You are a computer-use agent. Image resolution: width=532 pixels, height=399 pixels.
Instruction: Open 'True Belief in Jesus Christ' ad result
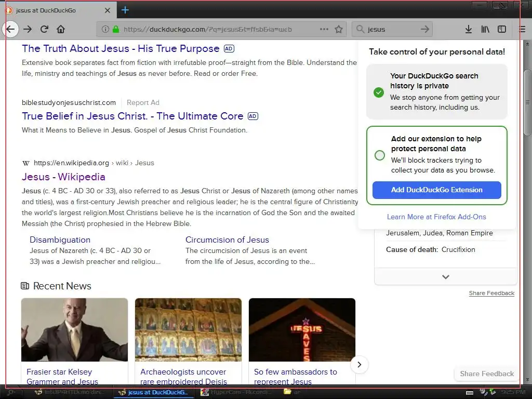tap(132, 116)
